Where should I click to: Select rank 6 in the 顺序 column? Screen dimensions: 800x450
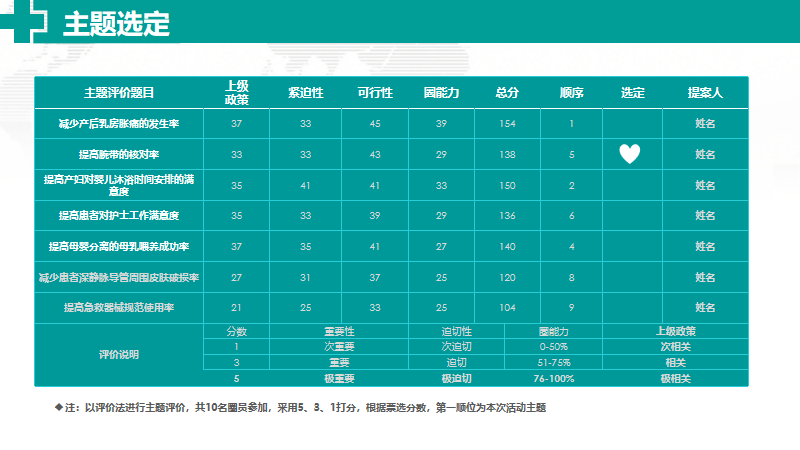[571, 216]
